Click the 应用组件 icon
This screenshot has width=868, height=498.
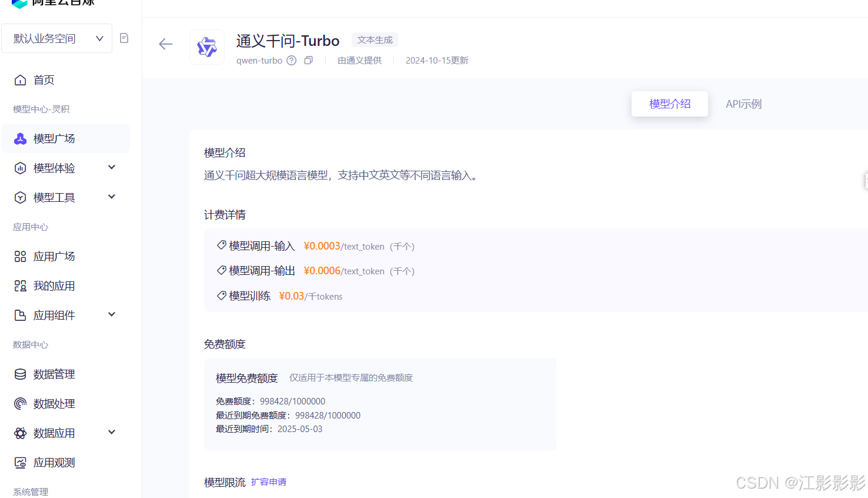pos(21,316)
